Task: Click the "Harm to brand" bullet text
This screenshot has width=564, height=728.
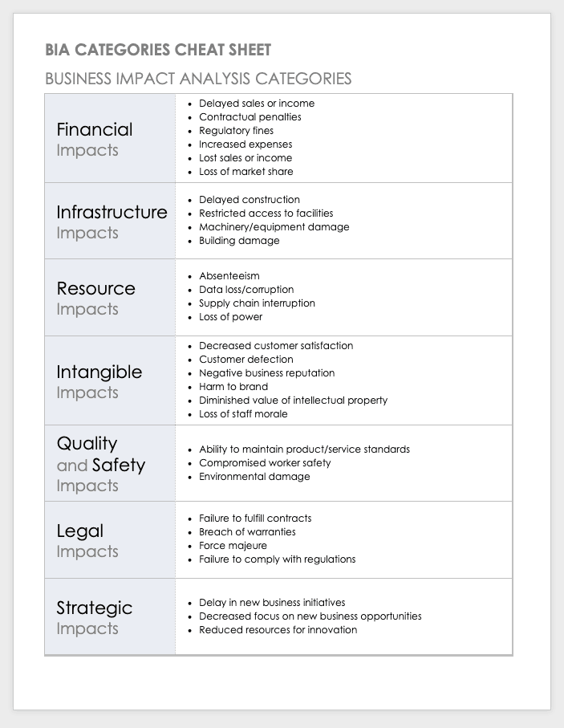Action: [x=233, y=387]
